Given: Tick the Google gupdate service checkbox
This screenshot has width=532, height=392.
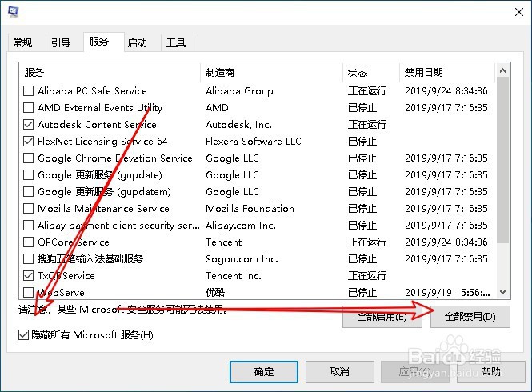Looking at the screenshot, I should (29, 174).
